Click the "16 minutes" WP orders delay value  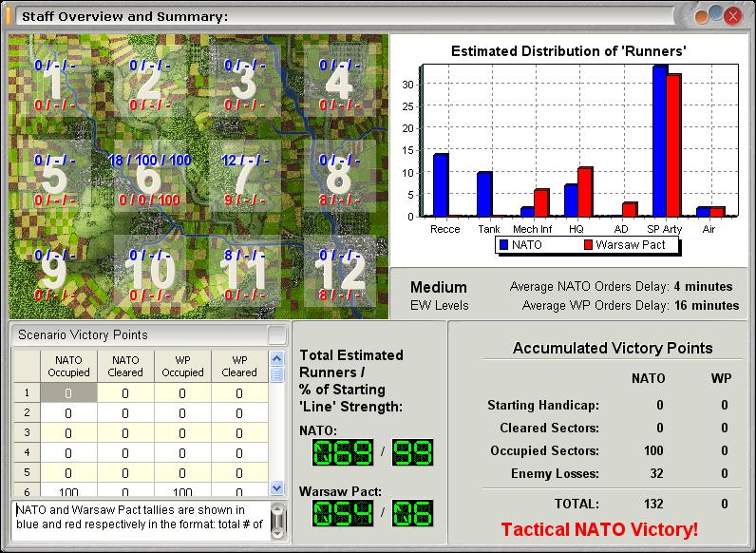click(x=707, y=305)
